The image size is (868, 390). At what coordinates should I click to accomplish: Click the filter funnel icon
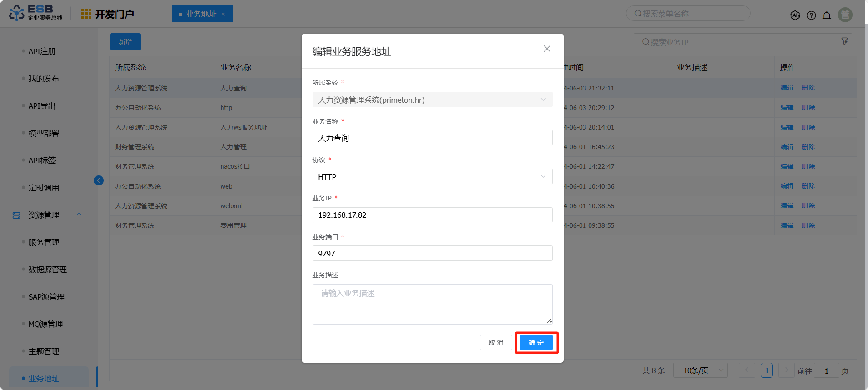click(844, 41)
